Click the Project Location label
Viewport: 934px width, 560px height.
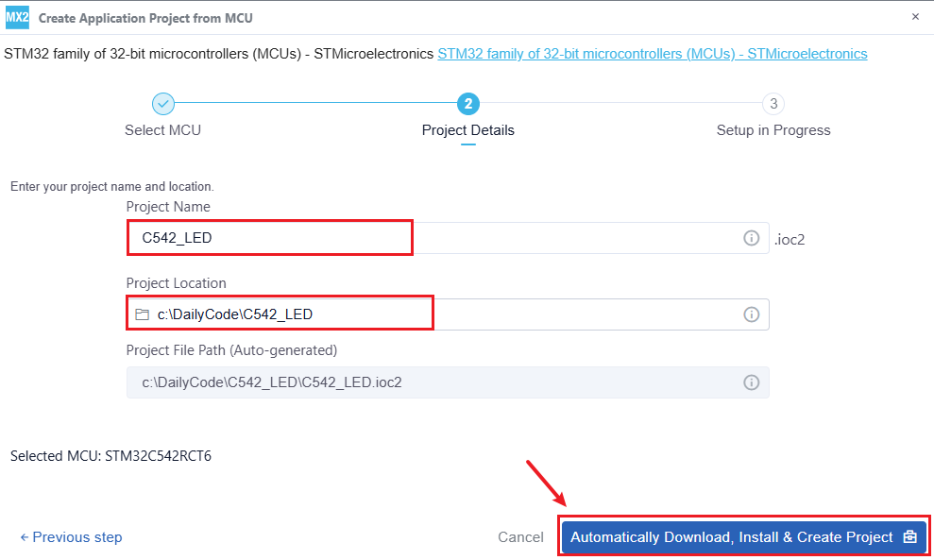pos(177,283)
